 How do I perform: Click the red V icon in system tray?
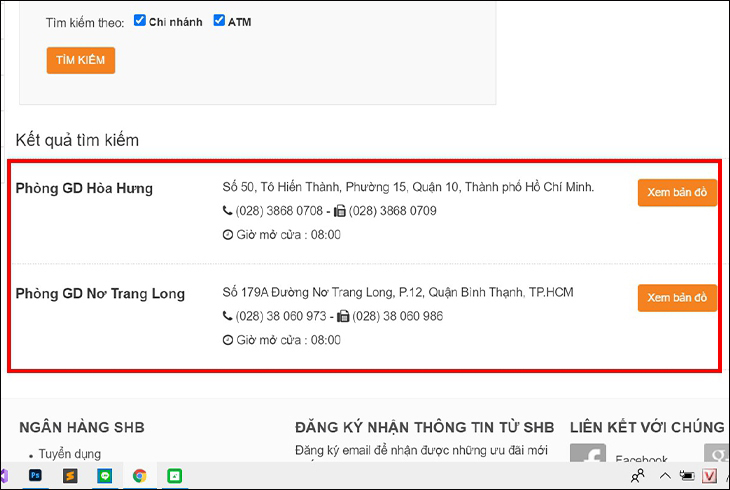coord(711,476)
